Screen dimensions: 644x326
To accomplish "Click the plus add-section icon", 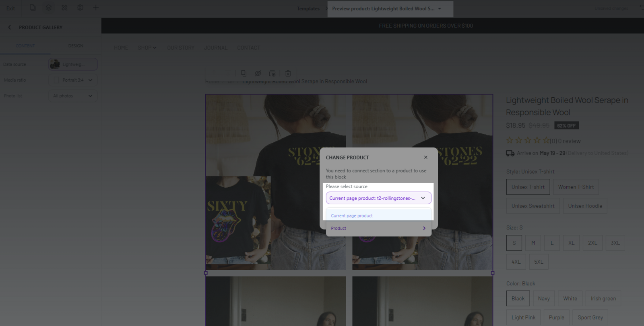I will click(x=96, y=8).
